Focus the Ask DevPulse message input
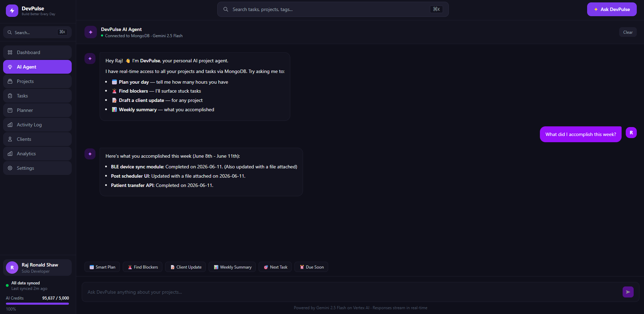Image resolution: width=644 pixels, height=314 pixels. click(x=352, y=292)
